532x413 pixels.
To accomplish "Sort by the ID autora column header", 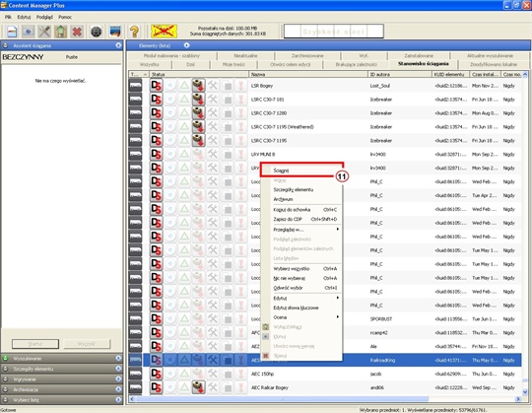I will (400, 74).
